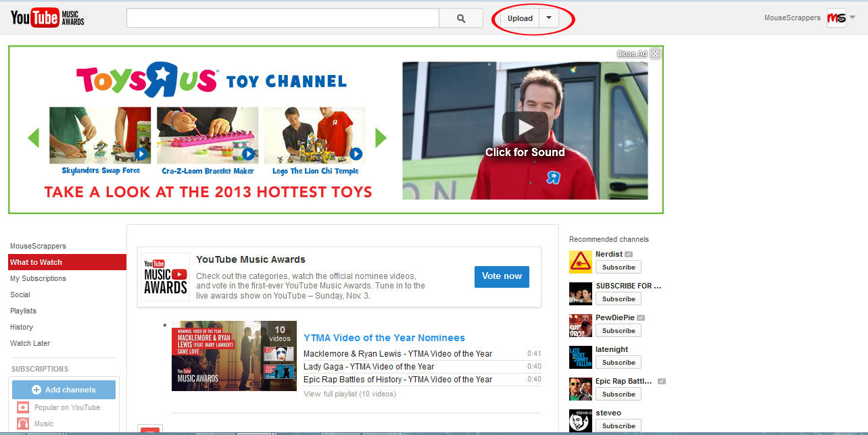This screenshot has height=435, width=868.
Task: Click the Upload button
Action: click(x=520, y=19)
